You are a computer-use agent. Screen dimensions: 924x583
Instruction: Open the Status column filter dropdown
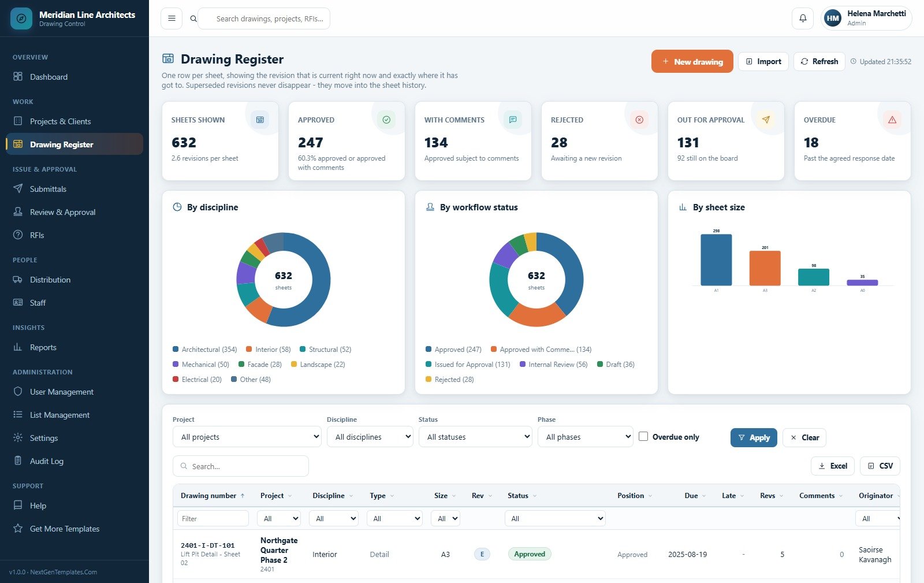555,518
